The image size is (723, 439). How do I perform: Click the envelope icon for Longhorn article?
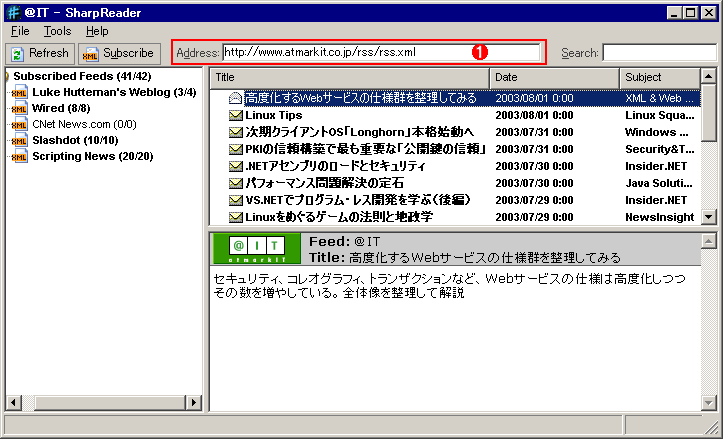[236, 132]
